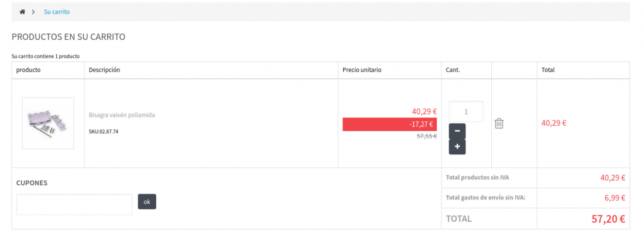Click the -17,27 € discount badge
The width and height of the screenshot is (644, 238).
[x=389, y=125]
